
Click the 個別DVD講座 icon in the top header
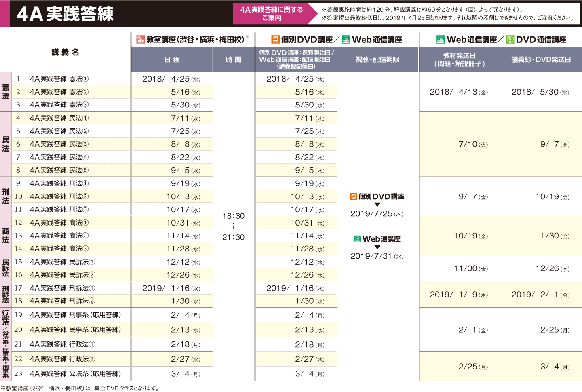coord(275,40)
